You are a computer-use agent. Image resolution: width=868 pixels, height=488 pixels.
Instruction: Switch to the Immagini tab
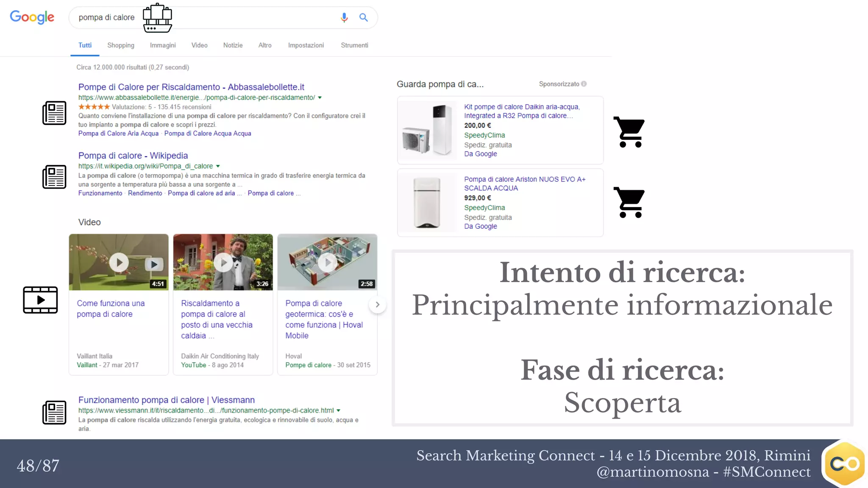tap(163, 45)
